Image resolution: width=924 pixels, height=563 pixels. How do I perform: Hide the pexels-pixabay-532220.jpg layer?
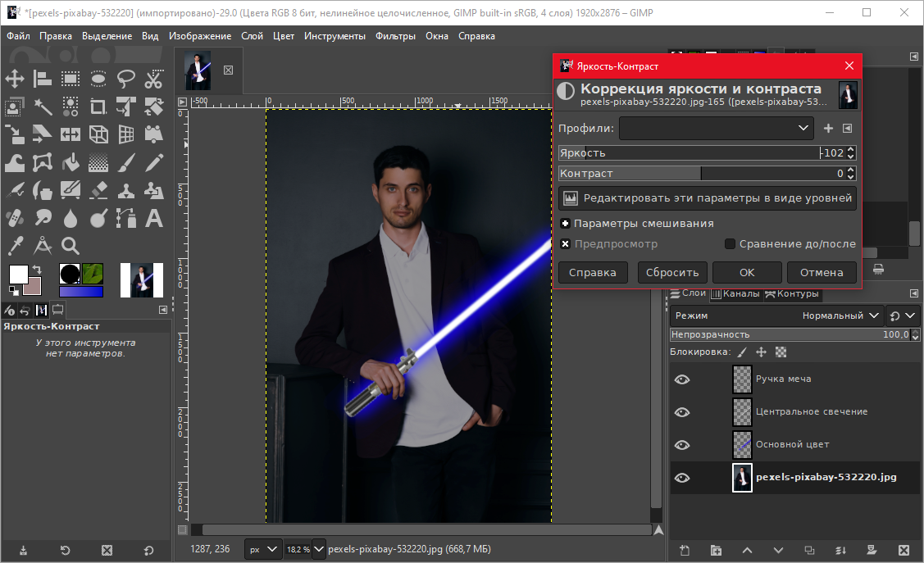(682, 478)
